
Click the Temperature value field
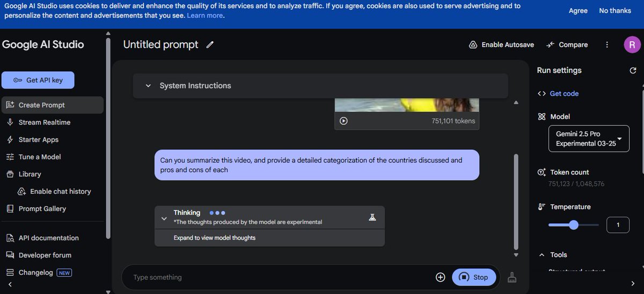618,225
